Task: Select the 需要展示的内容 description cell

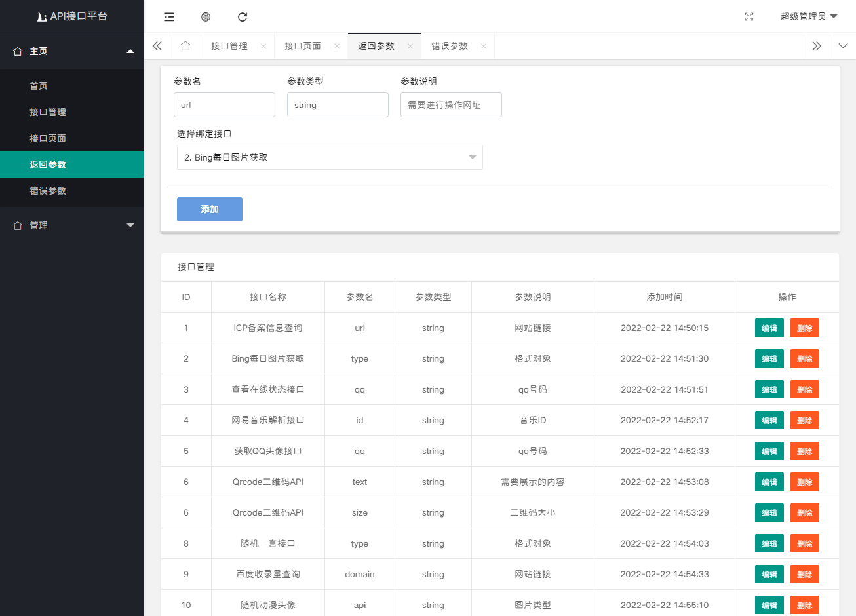Action: (x=533, y=482)
